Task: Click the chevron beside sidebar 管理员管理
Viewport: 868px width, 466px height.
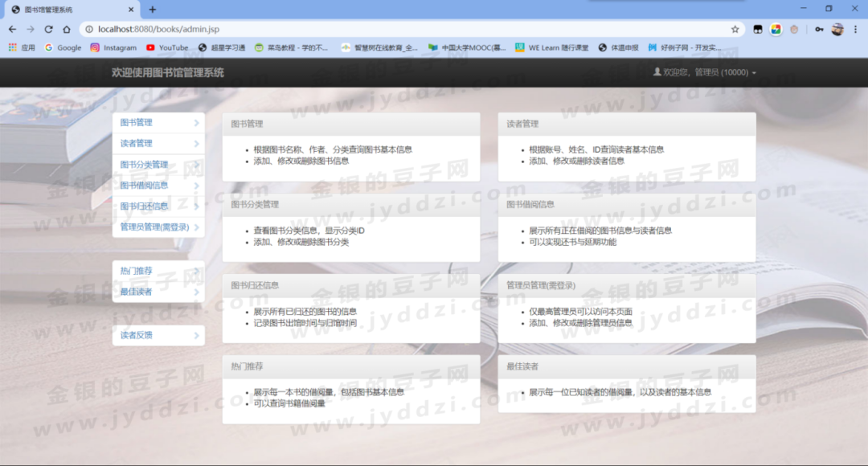Action: [197, 227]
